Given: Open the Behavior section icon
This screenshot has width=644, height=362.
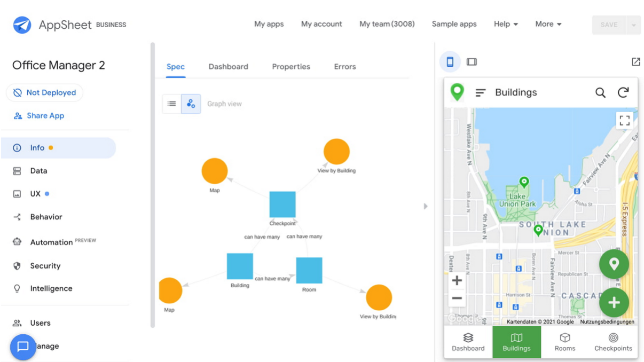Looking at the screenshot, I should [17, 217].
